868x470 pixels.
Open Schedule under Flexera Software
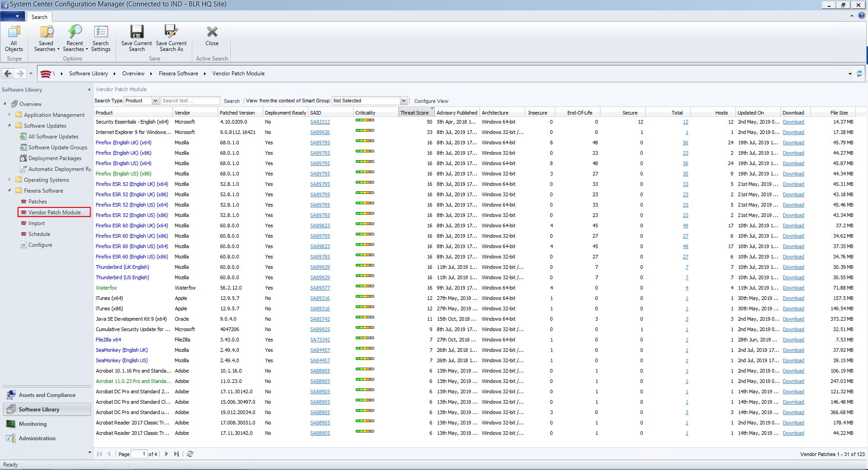click(x=39, y=234)
